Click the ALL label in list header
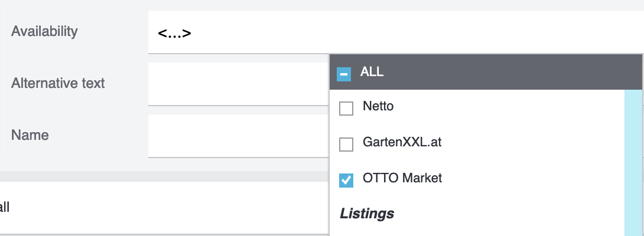Viewport: 644px width, 236px height. pyautogui.click(x=372, y=73)
